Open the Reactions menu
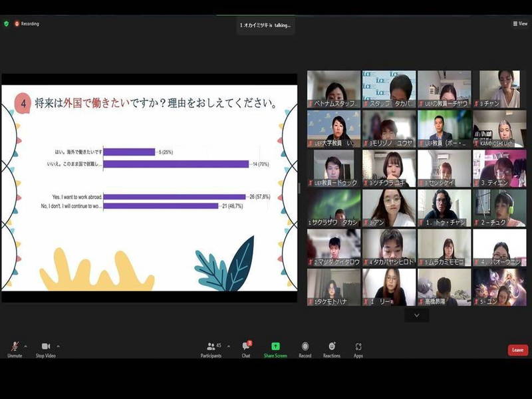 coord(332,346)
